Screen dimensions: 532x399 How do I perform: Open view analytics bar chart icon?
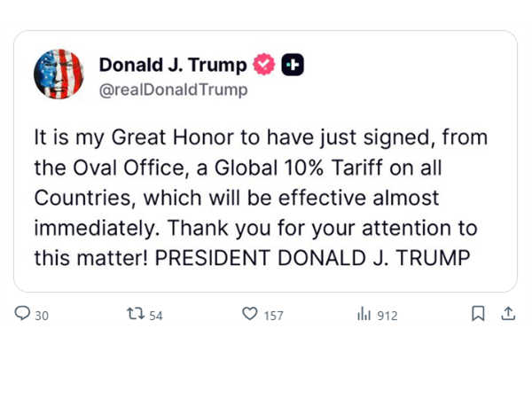click(x=364, y=314)
